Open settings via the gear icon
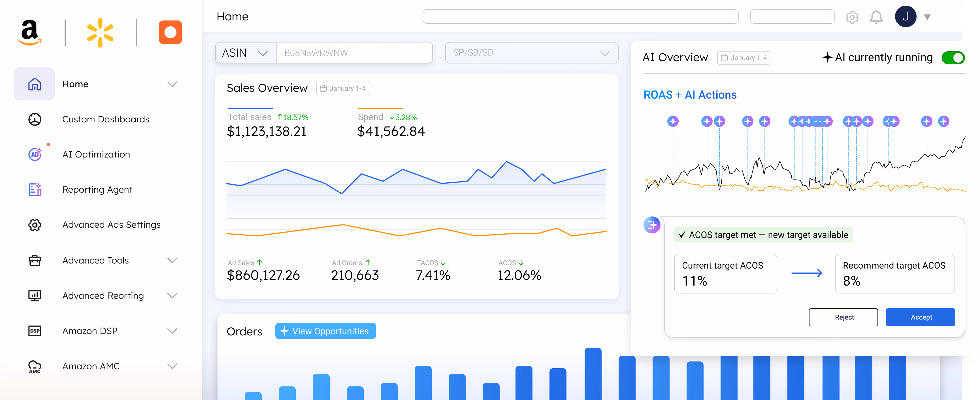 [852, 17]
